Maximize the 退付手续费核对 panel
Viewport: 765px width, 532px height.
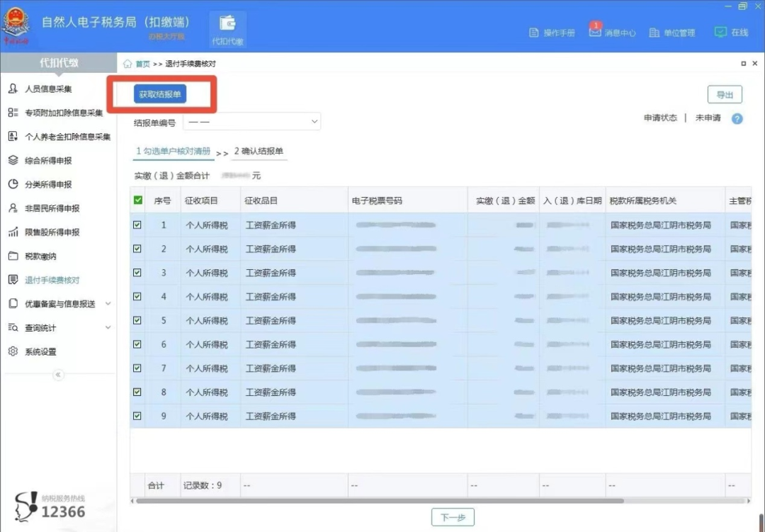744,64
